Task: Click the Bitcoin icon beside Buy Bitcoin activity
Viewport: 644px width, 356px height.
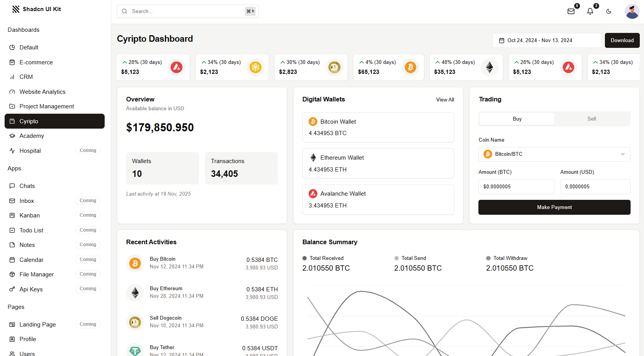Action: point(135,263)
